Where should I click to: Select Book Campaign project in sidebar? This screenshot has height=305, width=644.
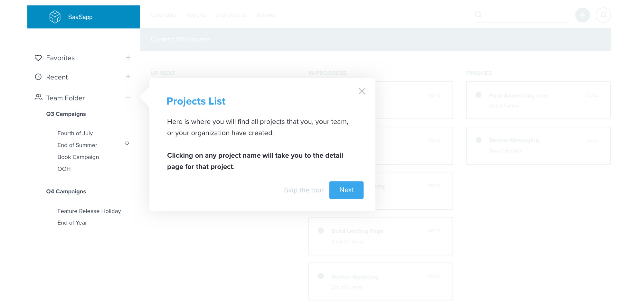pyautogui.click(x=78, y=157)
